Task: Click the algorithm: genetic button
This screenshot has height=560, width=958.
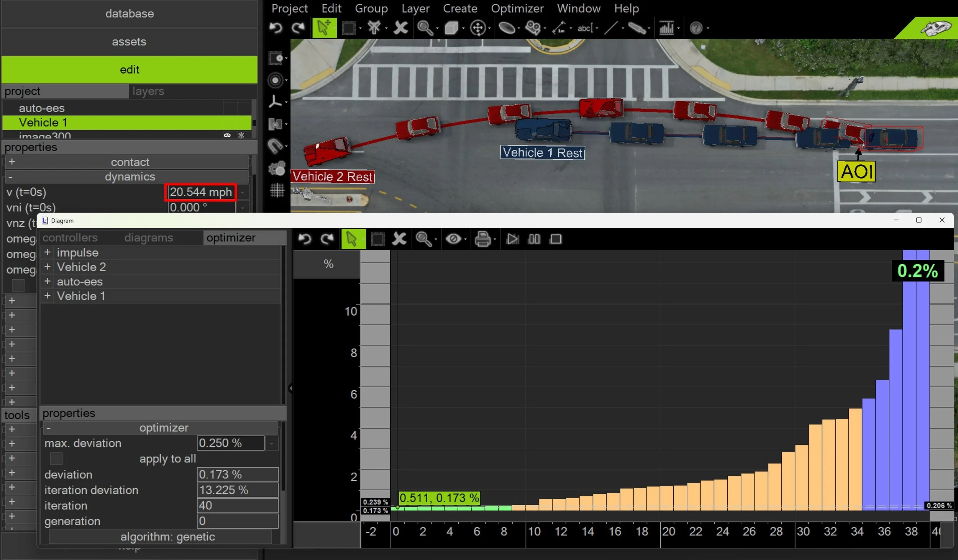Action: point(167,537)
